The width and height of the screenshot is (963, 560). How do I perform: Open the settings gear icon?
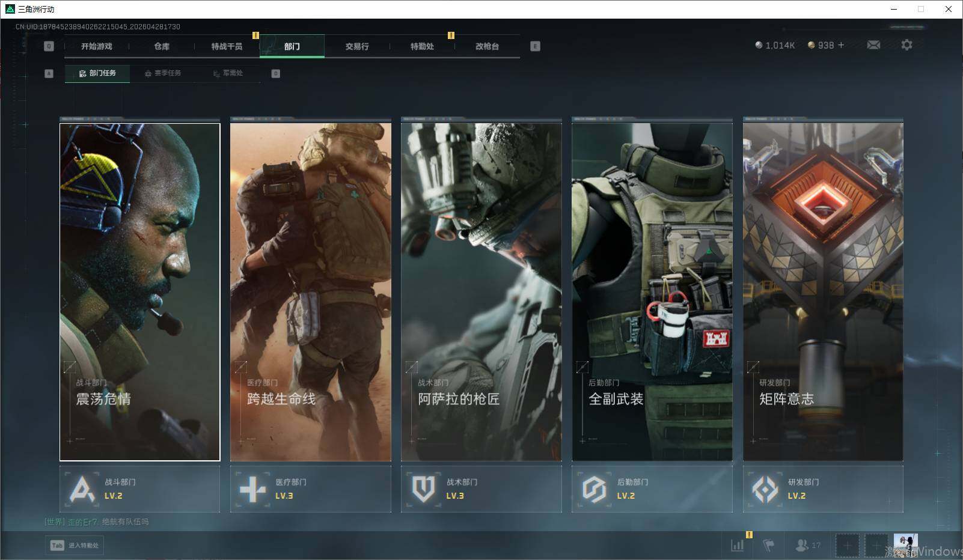click(x=906, y=45)
